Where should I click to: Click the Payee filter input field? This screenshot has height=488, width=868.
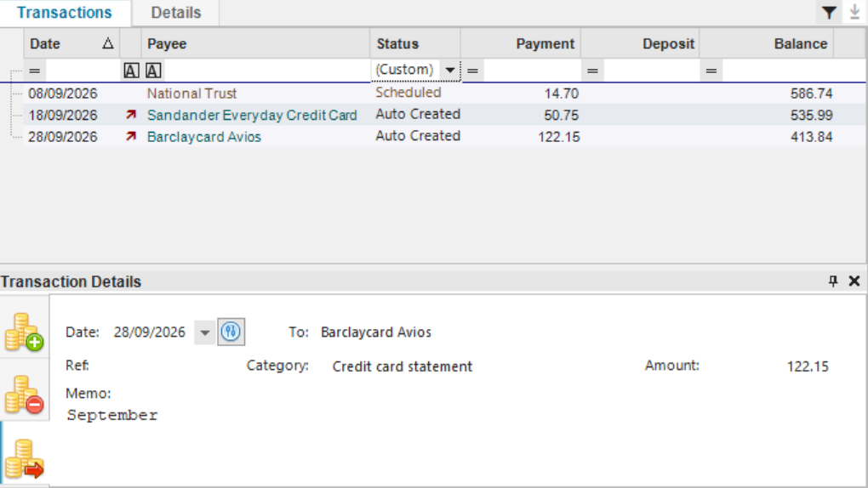266,71
